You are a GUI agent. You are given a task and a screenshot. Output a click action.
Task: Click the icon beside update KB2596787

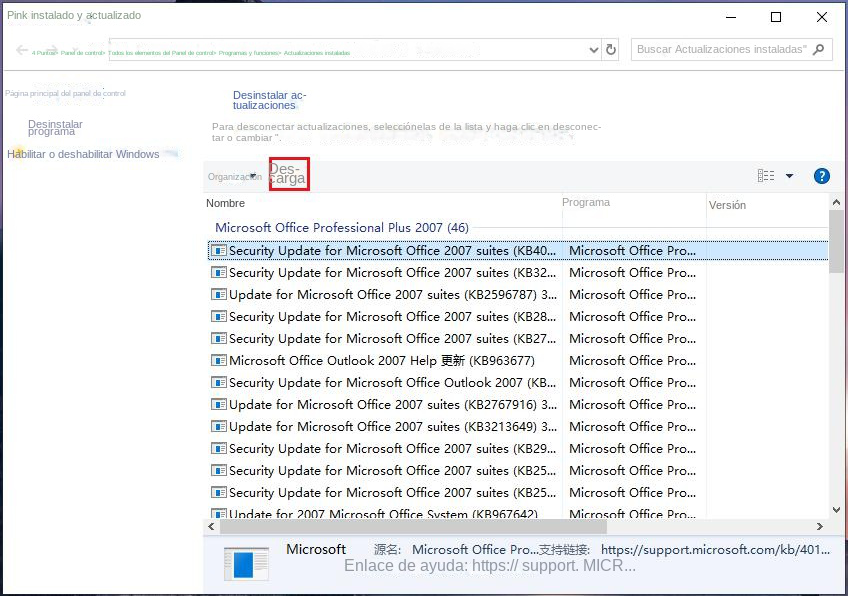pyautogui.click(x=218, y=295)
